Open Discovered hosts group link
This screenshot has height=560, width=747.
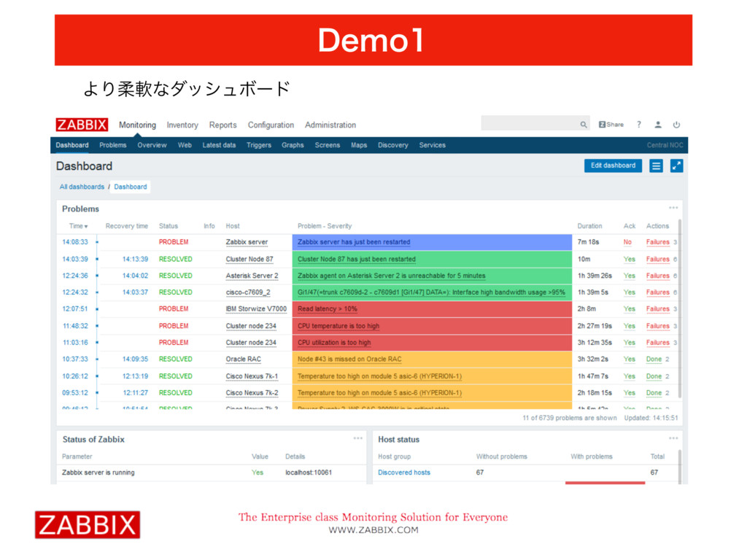[404, 472]
